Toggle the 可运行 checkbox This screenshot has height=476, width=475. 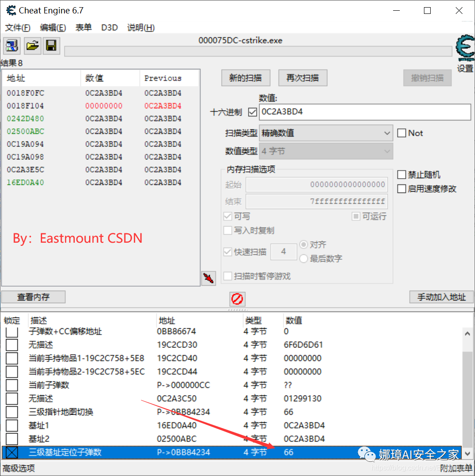[x=356, y=216]
